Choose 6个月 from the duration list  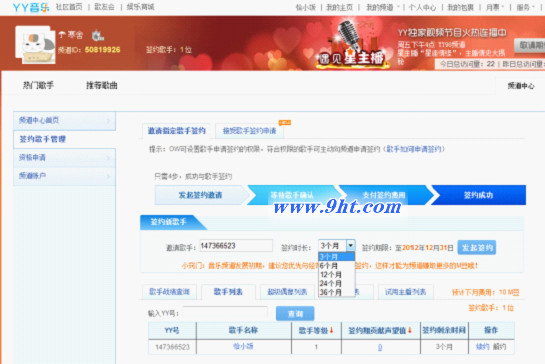coord(336,266)
